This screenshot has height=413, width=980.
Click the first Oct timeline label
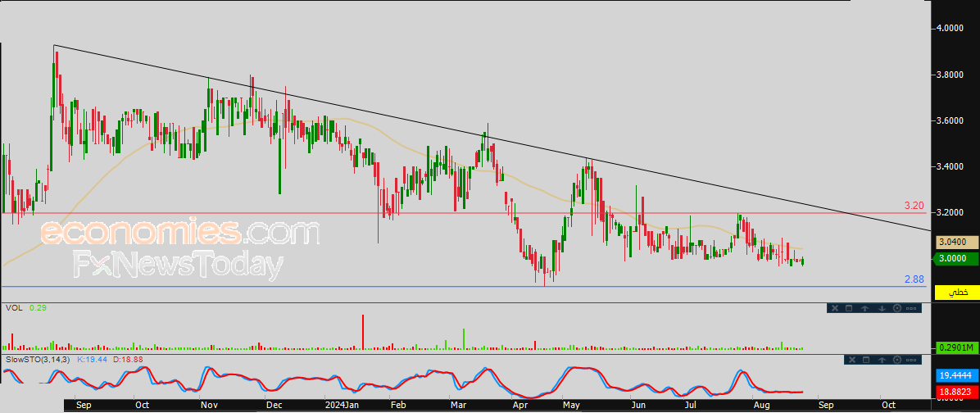[143, 405]
